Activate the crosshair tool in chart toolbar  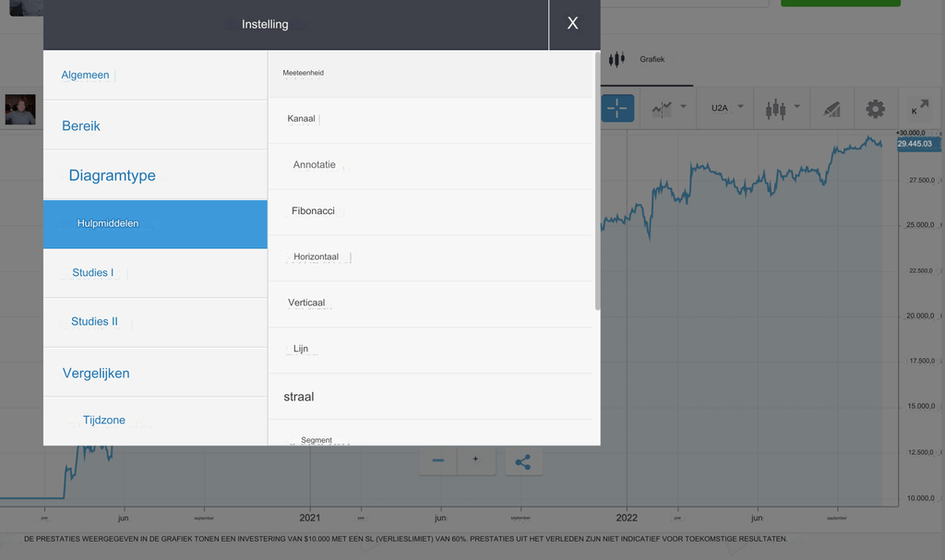(617, 108)
